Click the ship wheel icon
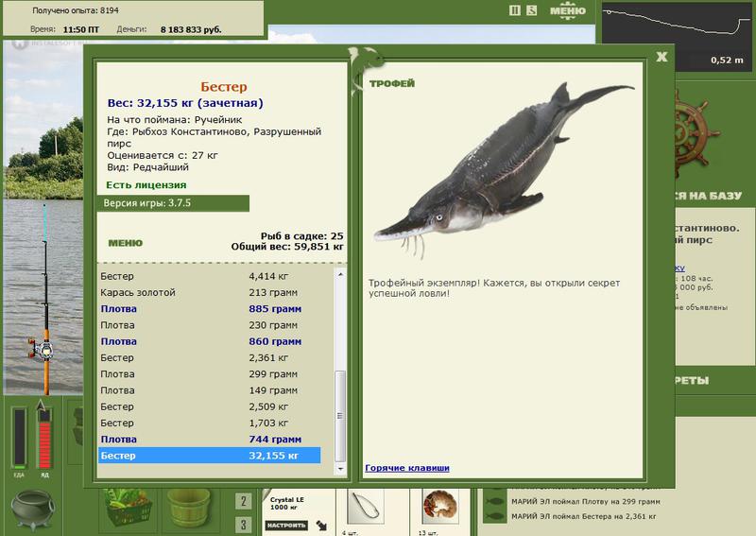 (x=693, y=132)
